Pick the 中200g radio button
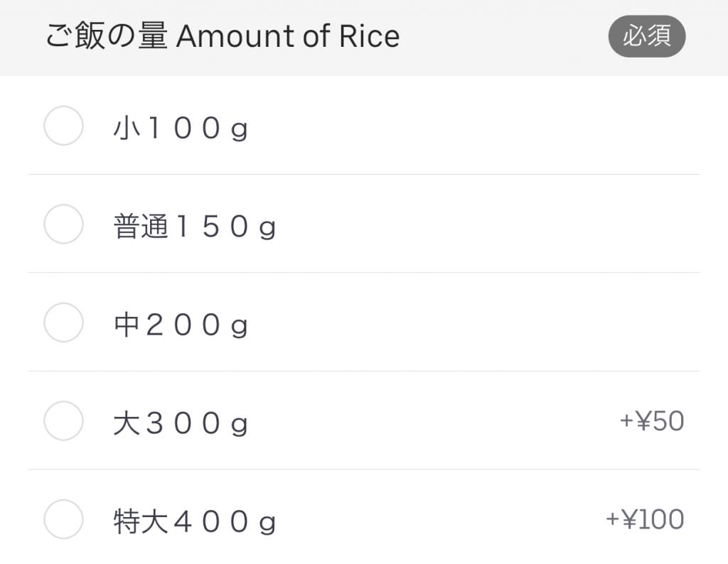Screen dimensions: 728x564 tap(64, 322)
